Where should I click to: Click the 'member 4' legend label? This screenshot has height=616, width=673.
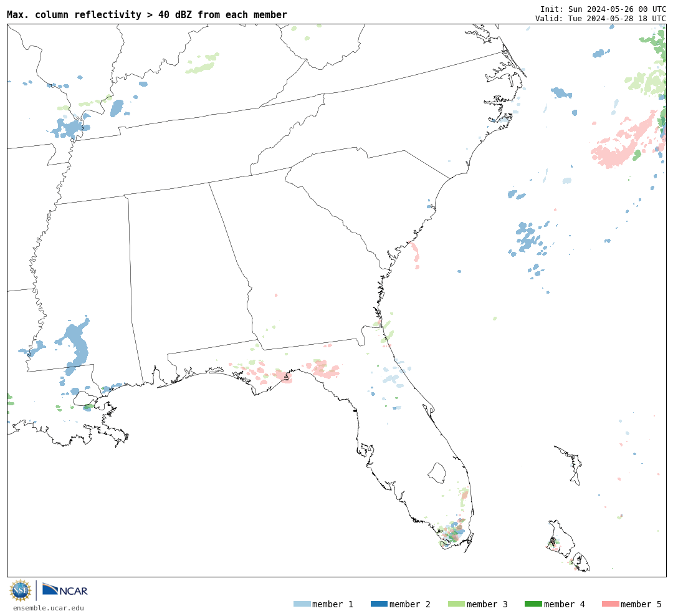click(x=564, y=604)
